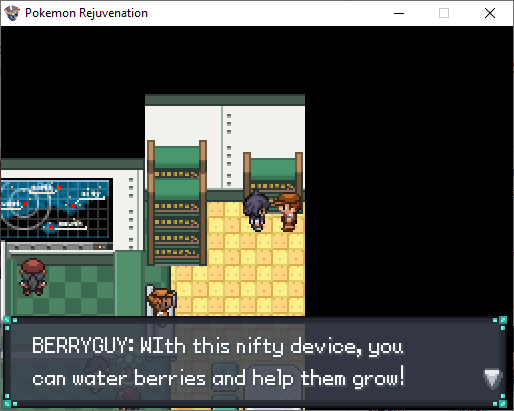Image resolution: width=514 pixels, height=411 pixels.
Task: Click the control panel under the monitor
Action: [x=60, y=247]
